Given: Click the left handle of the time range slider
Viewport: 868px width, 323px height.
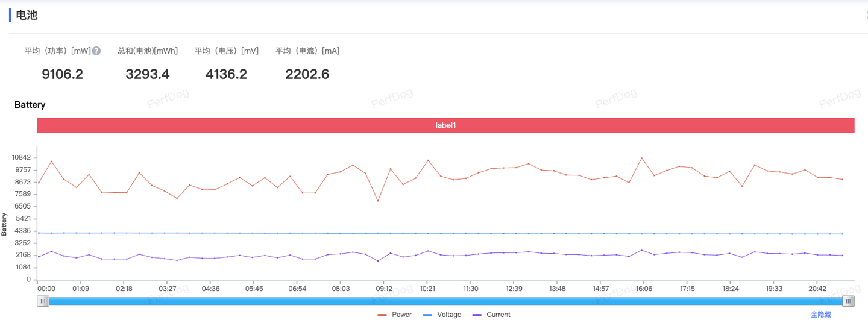Looking at the screenshot, I should [43, 301].
